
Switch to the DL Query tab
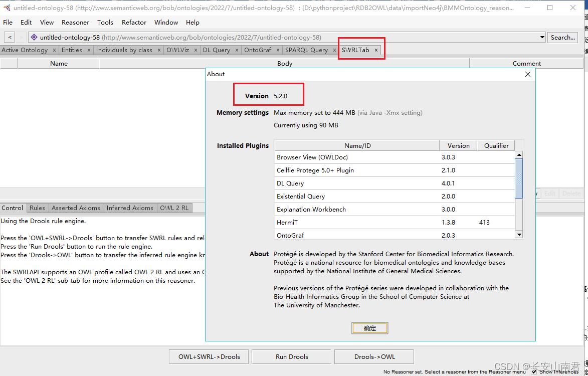217,50
